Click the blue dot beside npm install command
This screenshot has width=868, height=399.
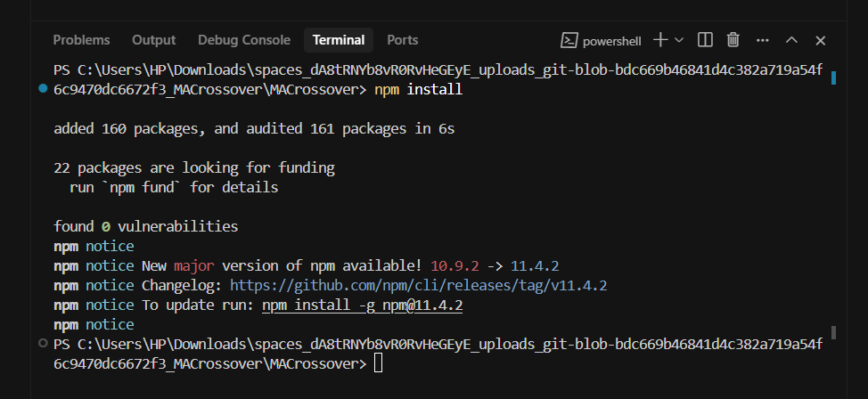pos(43,89)
